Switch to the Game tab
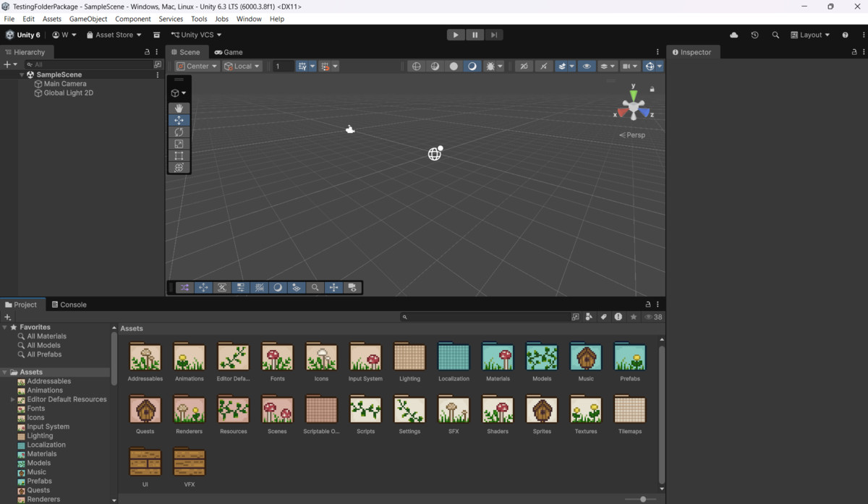868x504 pixels. point(229,52)
